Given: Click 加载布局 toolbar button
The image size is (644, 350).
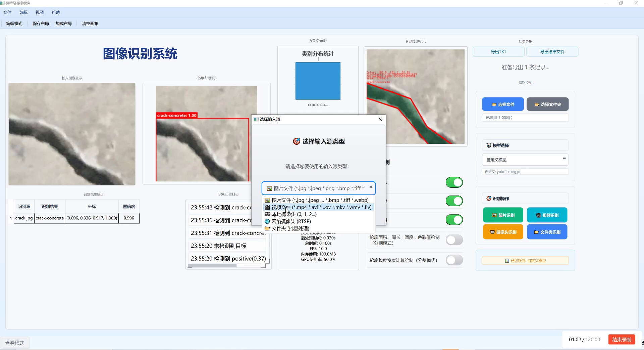Looking at the screenshot, I should coord(64,24).
